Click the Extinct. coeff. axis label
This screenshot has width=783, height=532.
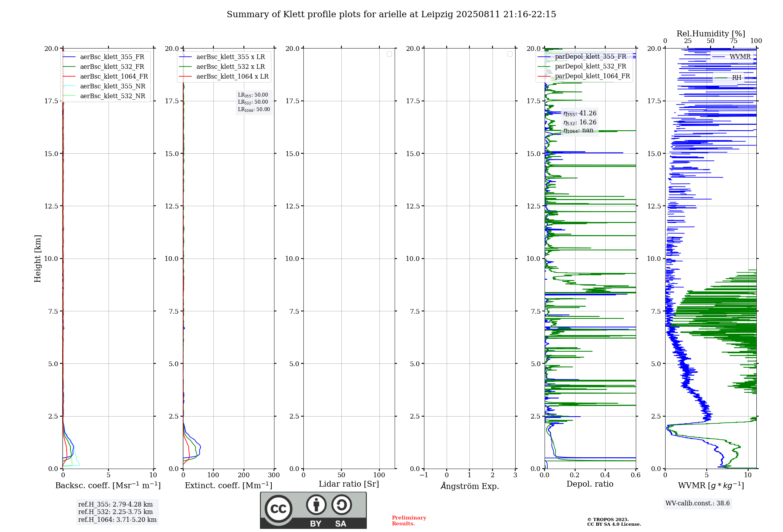click(x=229, y=485)
